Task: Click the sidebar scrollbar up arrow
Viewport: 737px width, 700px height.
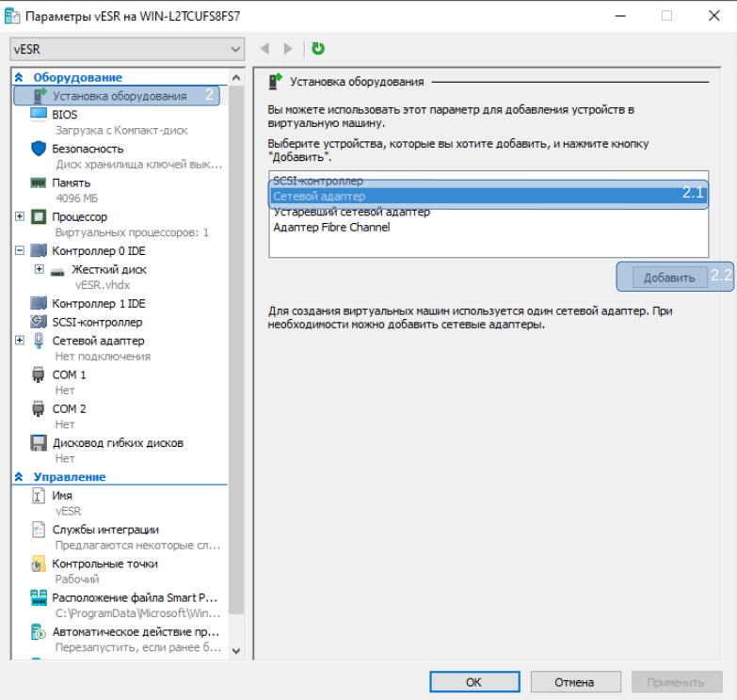Action: click(236, 77)
